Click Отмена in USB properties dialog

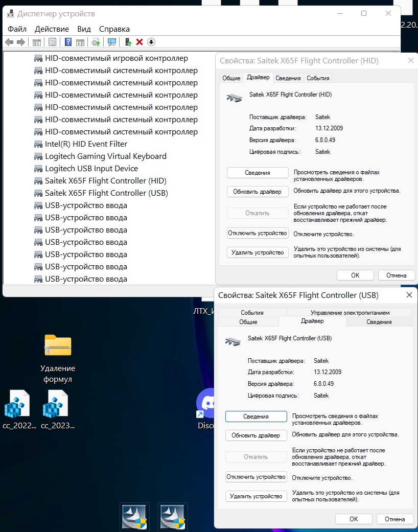395,519
